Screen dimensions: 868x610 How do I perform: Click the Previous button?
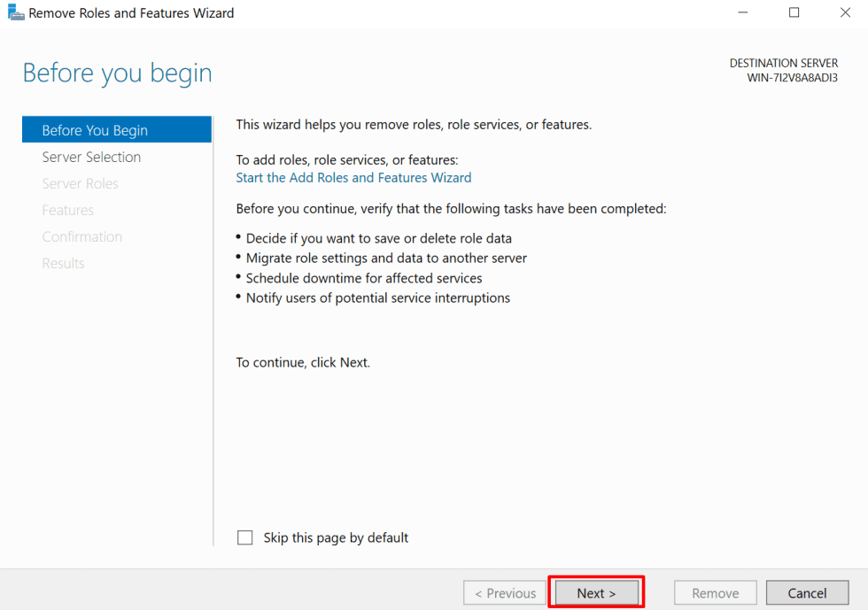(505, 592)
